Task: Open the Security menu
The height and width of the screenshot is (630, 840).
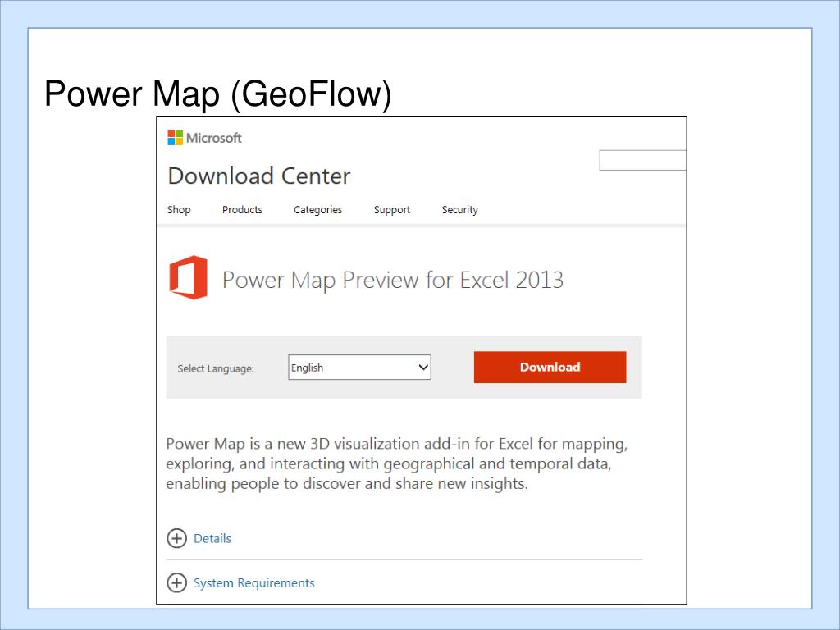Action: point(459,210)
